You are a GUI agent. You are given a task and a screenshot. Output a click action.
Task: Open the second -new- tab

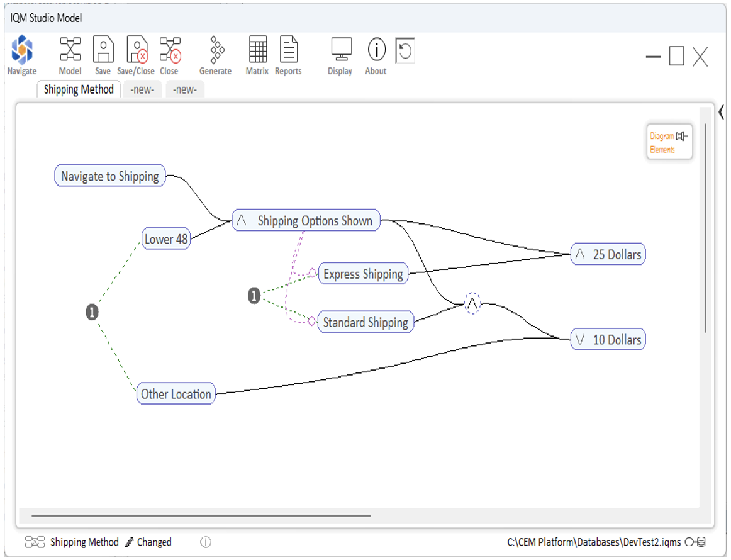pyautogui.click(x=185, y=89)
